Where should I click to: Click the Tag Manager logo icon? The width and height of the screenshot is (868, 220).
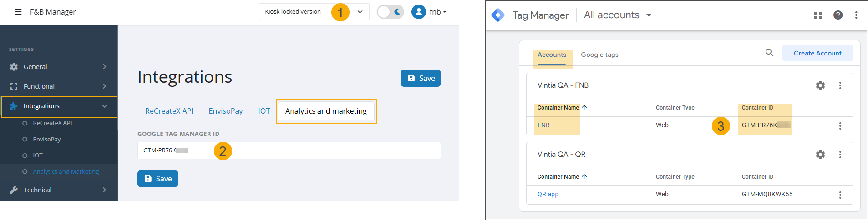click(498, 15)
